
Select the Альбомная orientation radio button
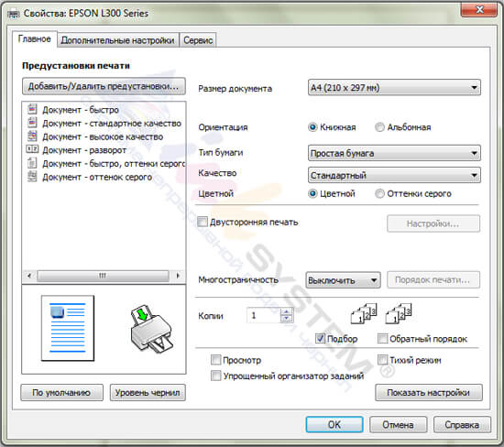379,127
